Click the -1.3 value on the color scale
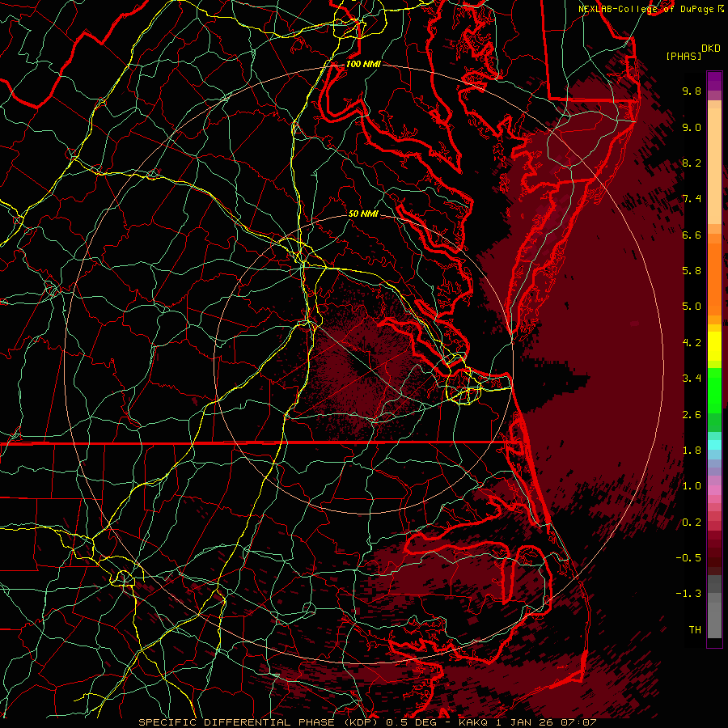Screen dimensions: 728x728 point(688,594)
